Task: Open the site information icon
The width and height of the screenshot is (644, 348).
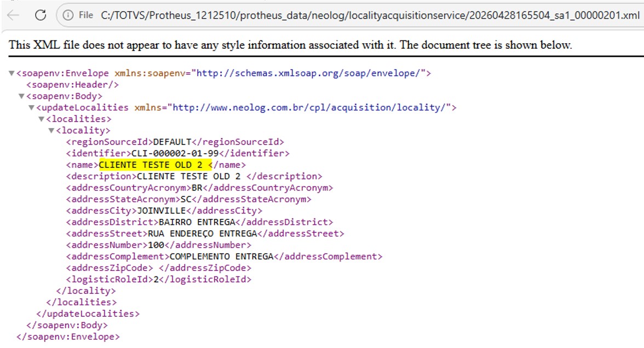Action: pos(68,15)
